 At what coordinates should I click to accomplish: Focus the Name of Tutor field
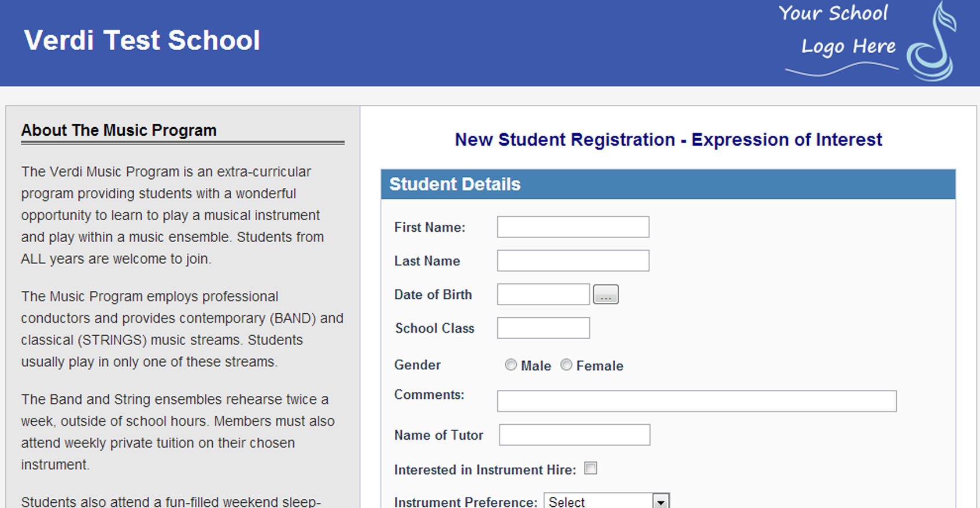(574, 435)
